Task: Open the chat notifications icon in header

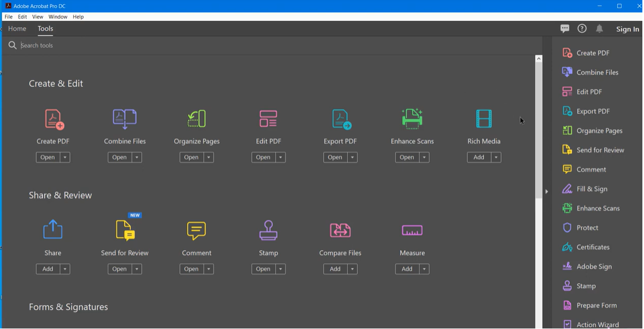Action: pyautogui.click(x=565, y=28)
